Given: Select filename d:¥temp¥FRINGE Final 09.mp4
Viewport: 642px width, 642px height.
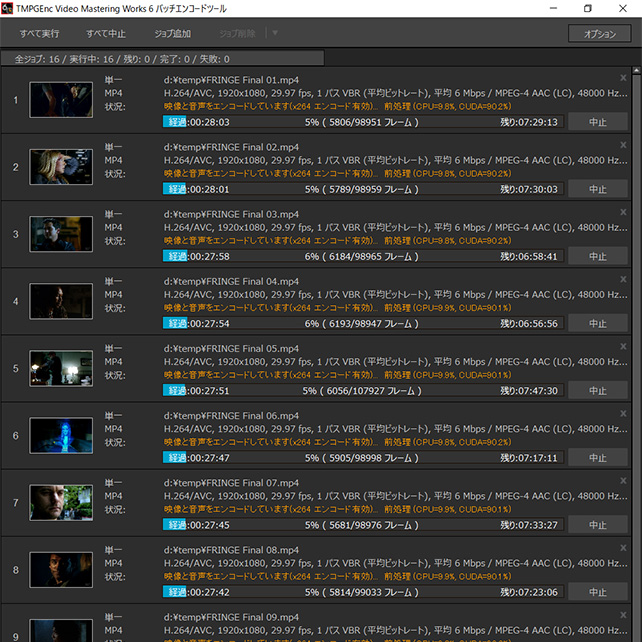Looking at the screenshot, I should (x=231, y=617).
